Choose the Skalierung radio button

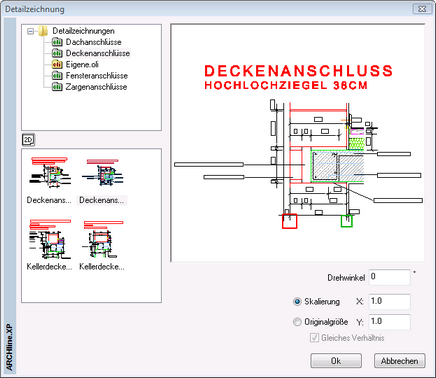coord(297,302)
